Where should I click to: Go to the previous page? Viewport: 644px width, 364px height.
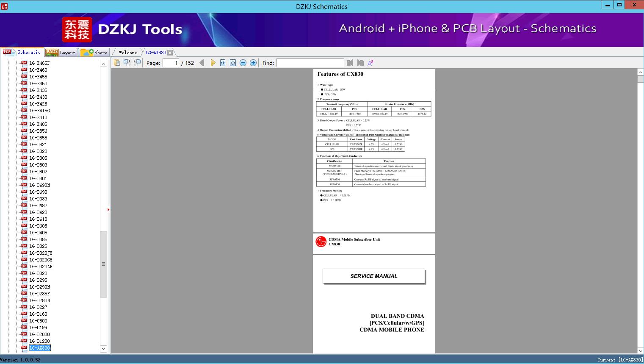[202, 63]
